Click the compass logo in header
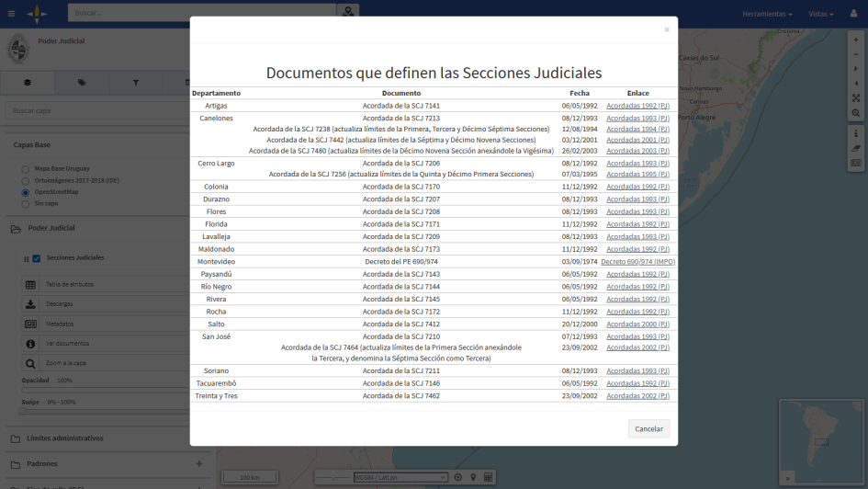Screen dimensions: 868x489 coord(37,14)
